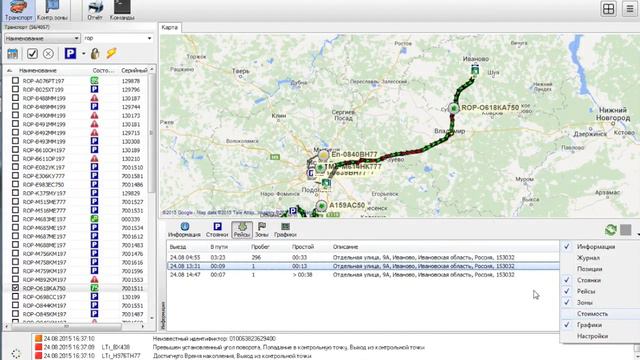Tick the checkbox for vehicle serial 129878

click(16, 80)
